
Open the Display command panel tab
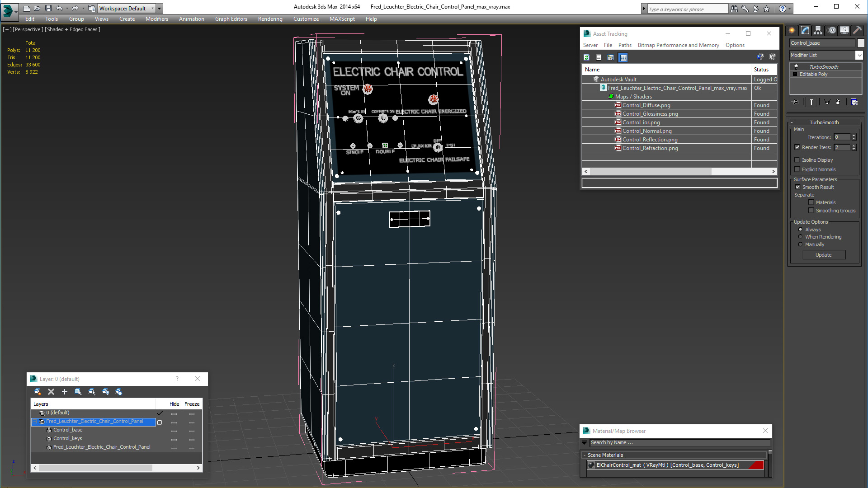coord(844,30)
